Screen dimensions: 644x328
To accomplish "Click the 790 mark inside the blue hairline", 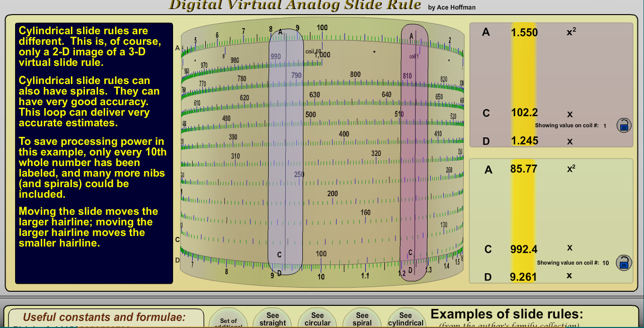I will point(296,75).
